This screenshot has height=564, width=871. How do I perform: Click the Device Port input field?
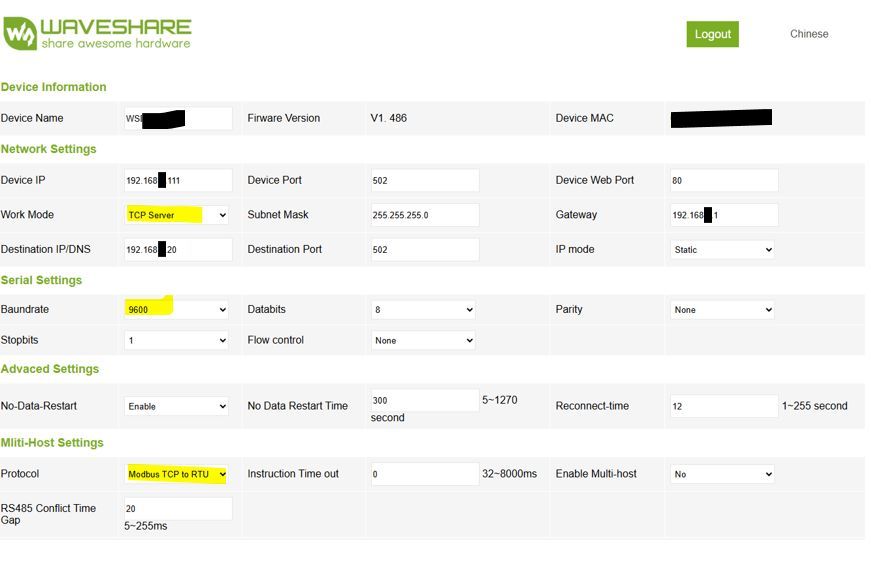pyautogui.click(x=424, y=181)
